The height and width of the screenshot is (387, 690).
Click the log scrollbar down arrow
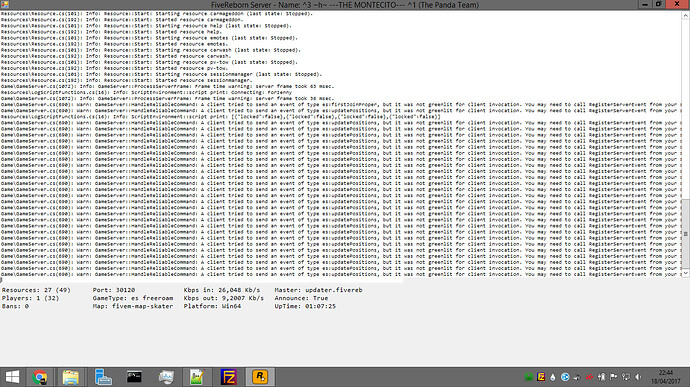pos(686,273)
